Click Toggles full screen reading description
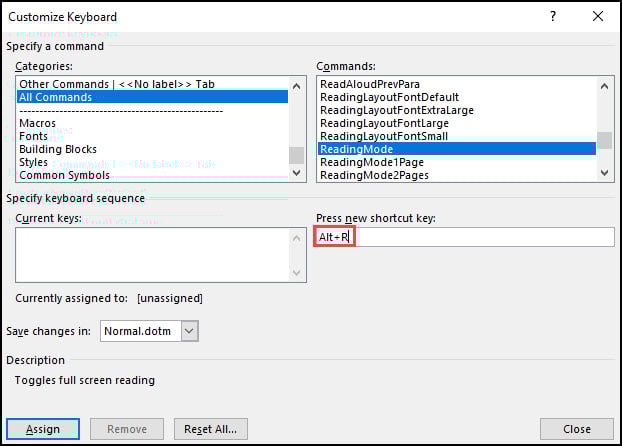Viewport: 622px width, 446px height. [x=84, y=380]
